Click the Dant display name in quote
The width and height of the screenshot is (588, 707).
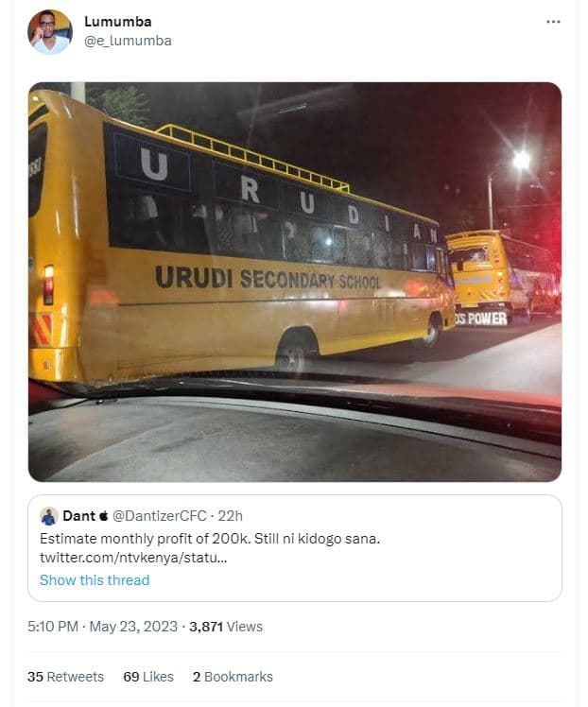coord(78,516)
